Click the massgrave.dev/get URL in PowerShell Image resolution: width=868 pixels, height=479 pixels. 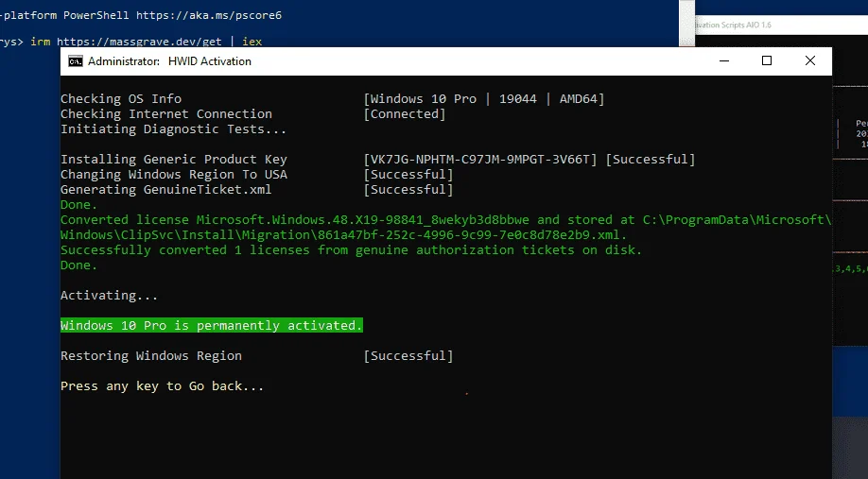point(139,42)
